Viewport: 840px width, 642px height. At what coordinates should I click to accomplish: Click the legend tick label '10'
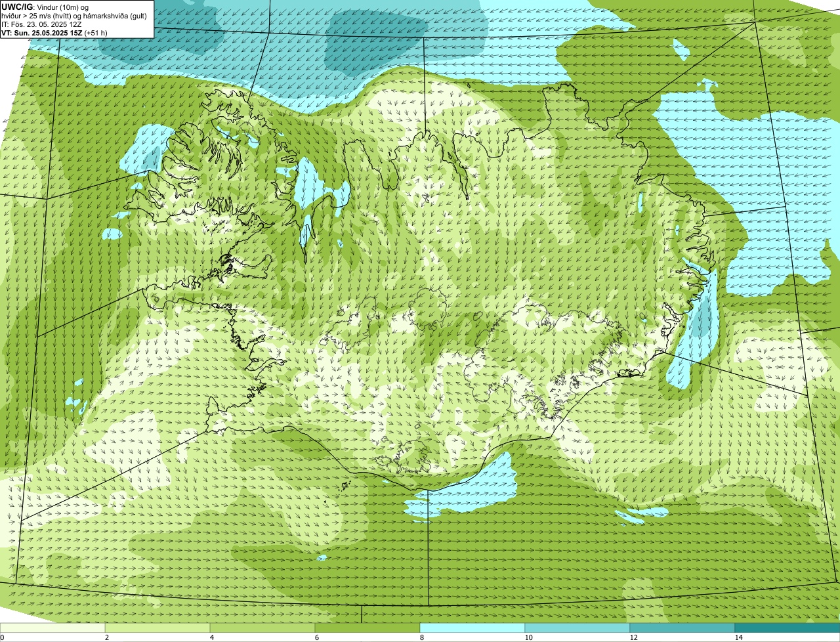coord(528,637)
